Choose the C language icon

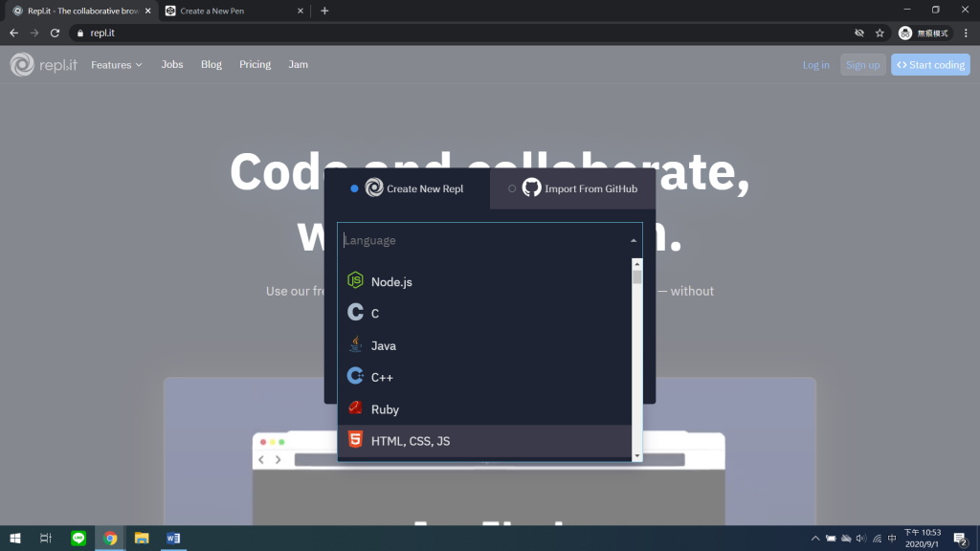pos(355,312)
